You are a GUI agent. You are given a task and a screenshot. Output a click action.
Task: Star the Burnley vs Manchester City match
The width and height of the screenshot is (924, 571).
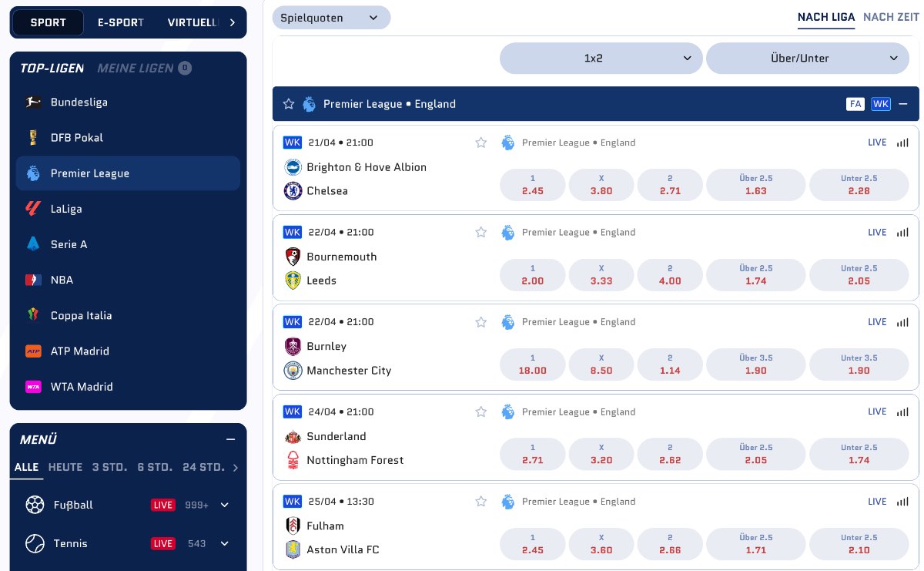pos(481,321)
